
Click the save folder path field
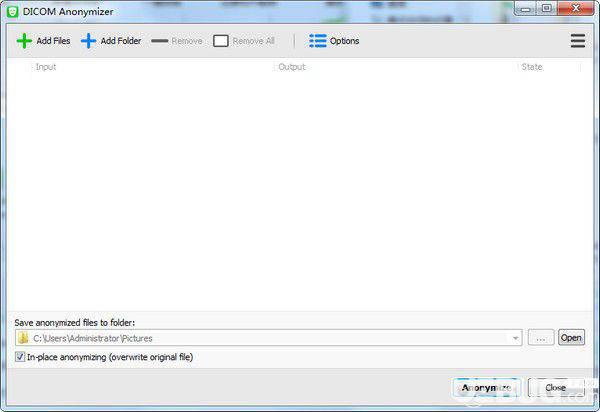269,338
